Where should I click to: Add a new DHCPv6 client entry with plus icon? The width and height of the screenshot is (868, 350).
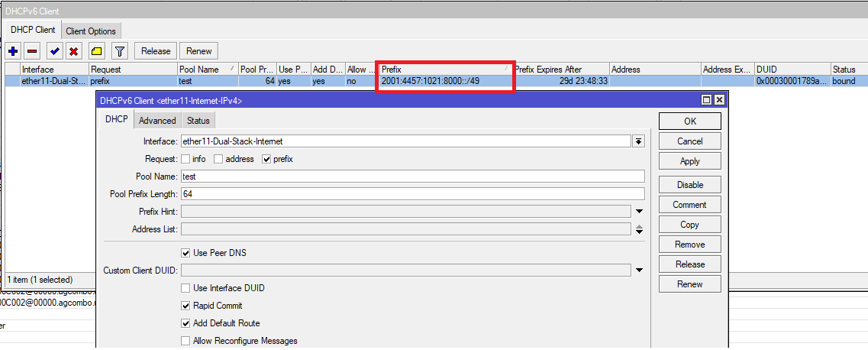click(13, 51)
